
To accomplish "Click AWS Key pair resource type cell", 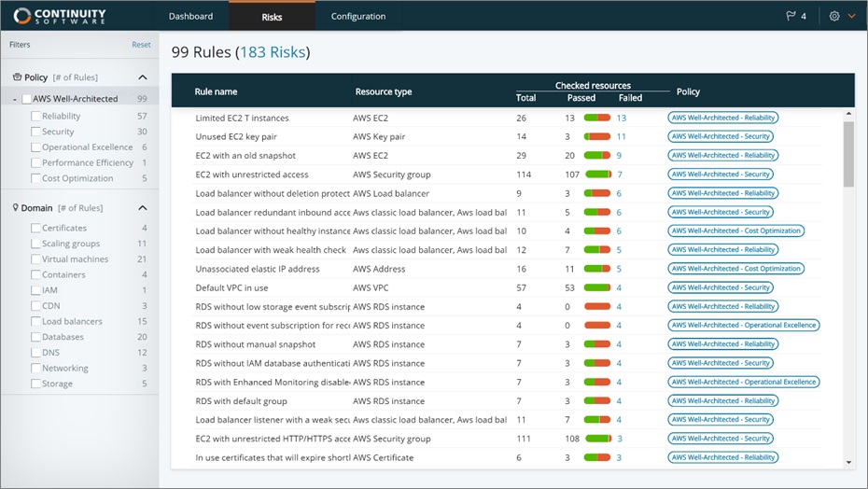I will pyautogui.click(x=379, y=137).
